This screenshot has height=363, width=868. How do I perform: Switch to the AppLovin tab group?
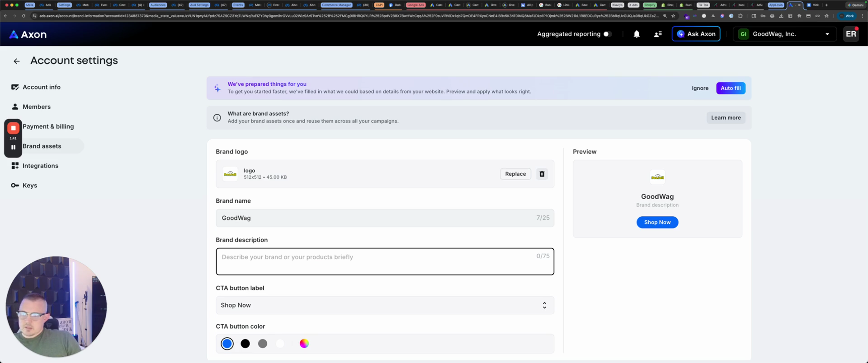(x=776, y=5)
